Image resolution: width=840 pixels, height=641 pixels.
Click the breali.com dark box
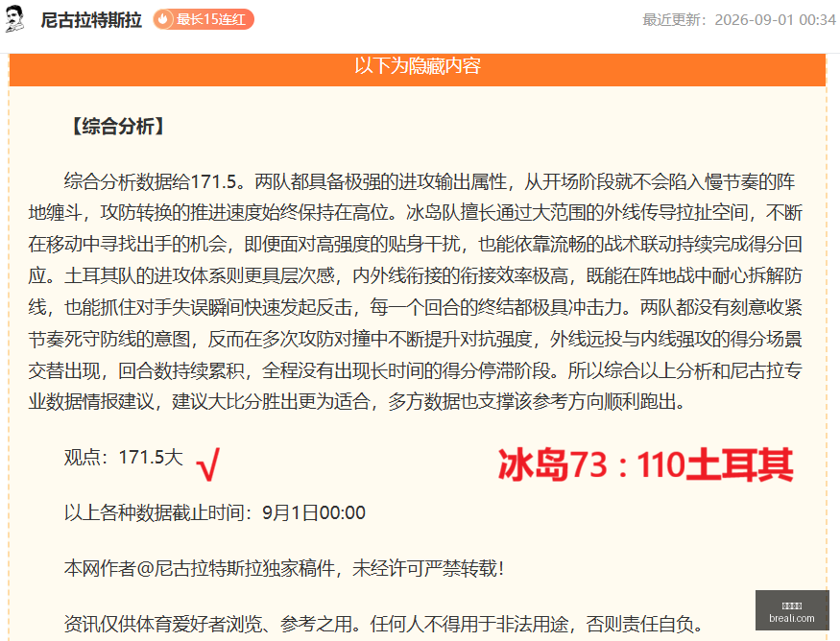click(792, 610)
